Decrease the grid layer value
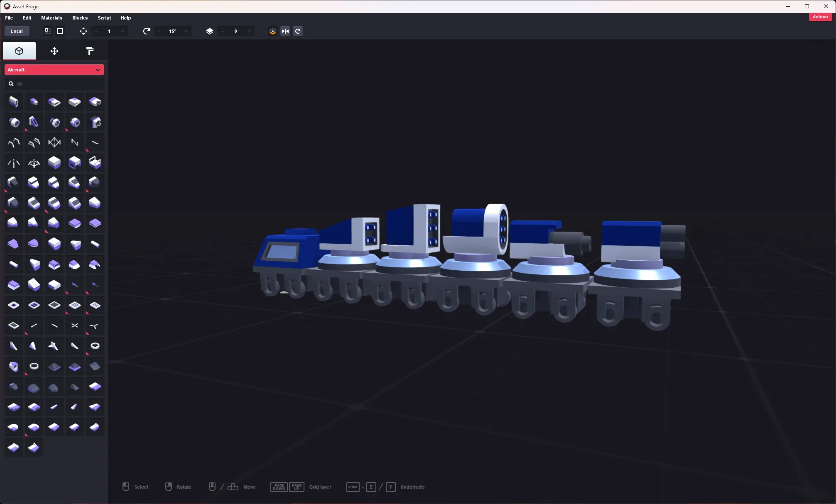The height and width of the screenshot is (504, 836). tap(222, 31)
